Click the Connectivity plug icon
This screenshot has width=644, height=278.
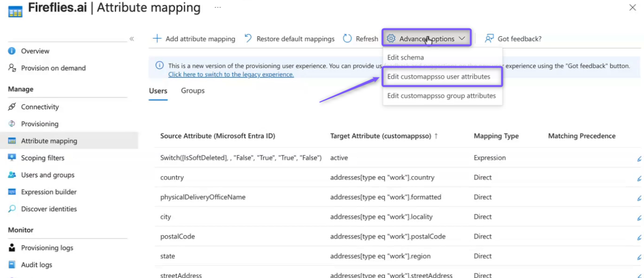click(12, 106)
